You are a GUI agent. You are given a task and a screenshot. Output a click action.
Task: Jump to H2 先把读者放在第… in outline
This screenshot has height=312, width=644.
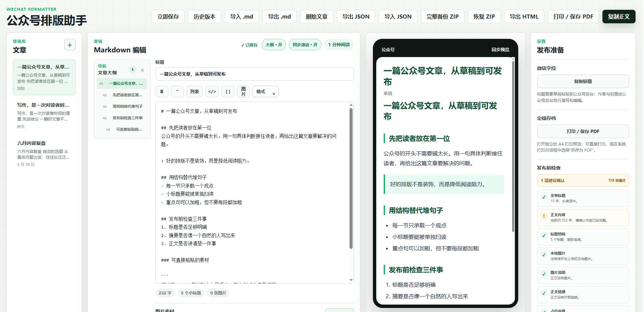(x=122, y=95)
